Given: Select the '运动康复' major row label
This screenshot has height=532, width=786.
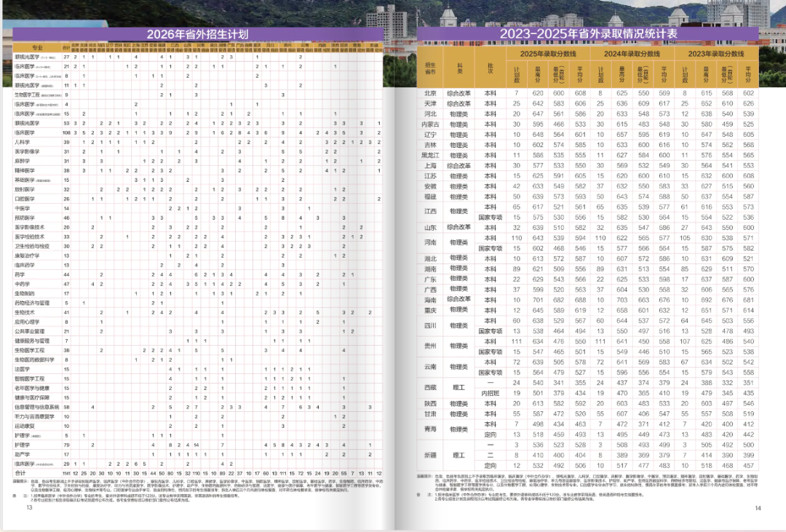Looking at the screenshot, I should pos(25,426).
